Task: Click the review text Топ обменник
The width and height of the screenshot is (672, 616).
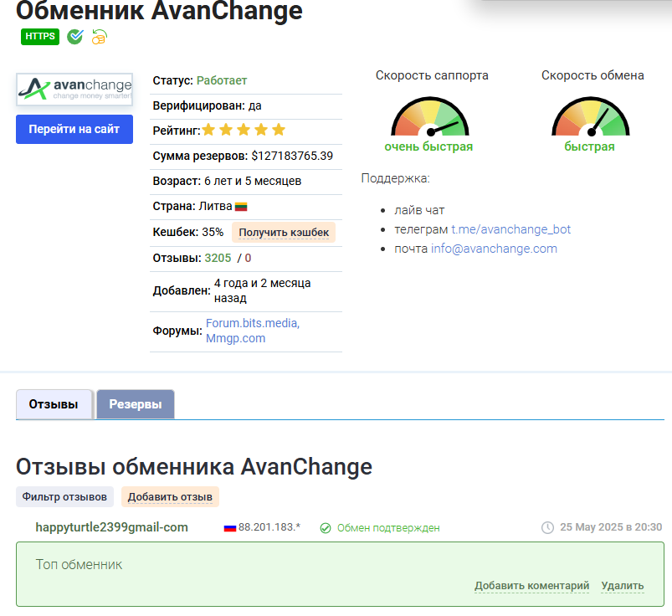Action: coord(79,565)
